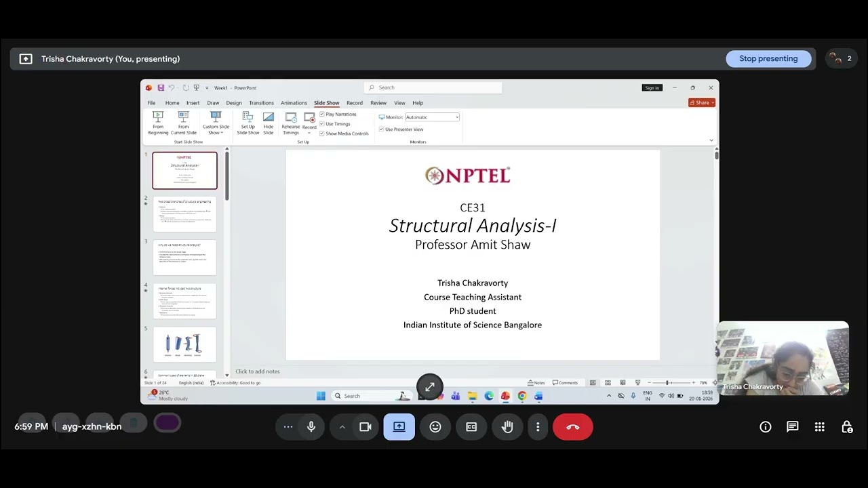Open the Insert tab
The image size is (868, 488).
tap(193, 103)
